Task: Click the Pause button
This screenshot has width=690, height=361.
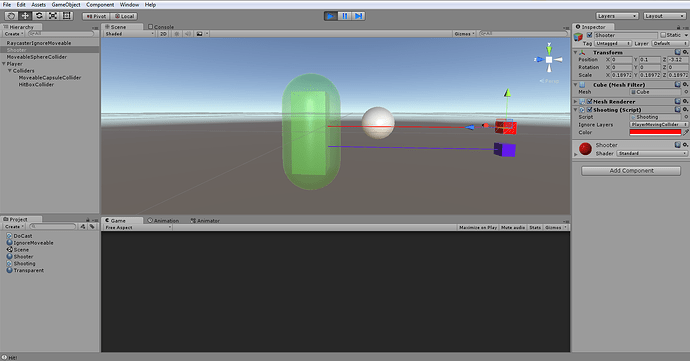Action: click(345, 16)
